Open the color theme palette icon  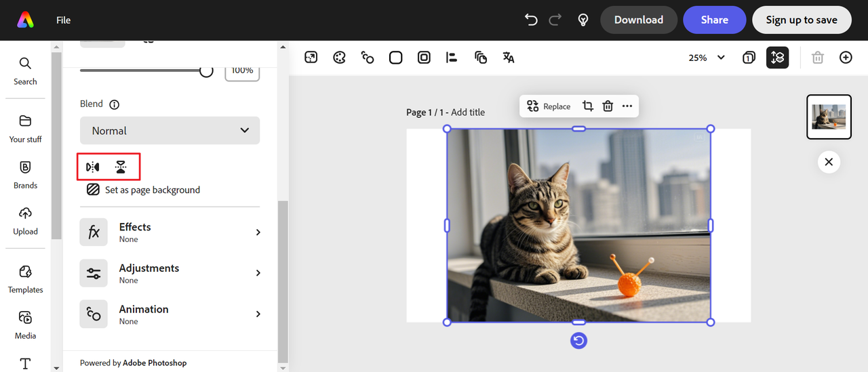click(x=339, y=58)
